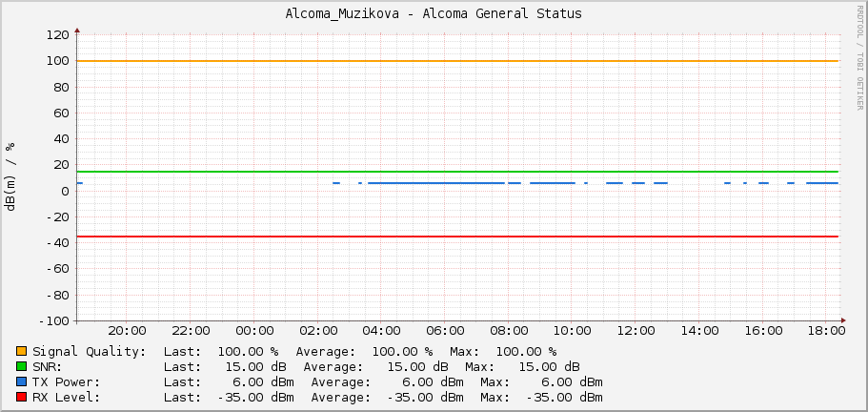The height and width of the screenshot is (412, 868).
Task: Click the 22:00 time axis label
Action: tap(191, 331)
